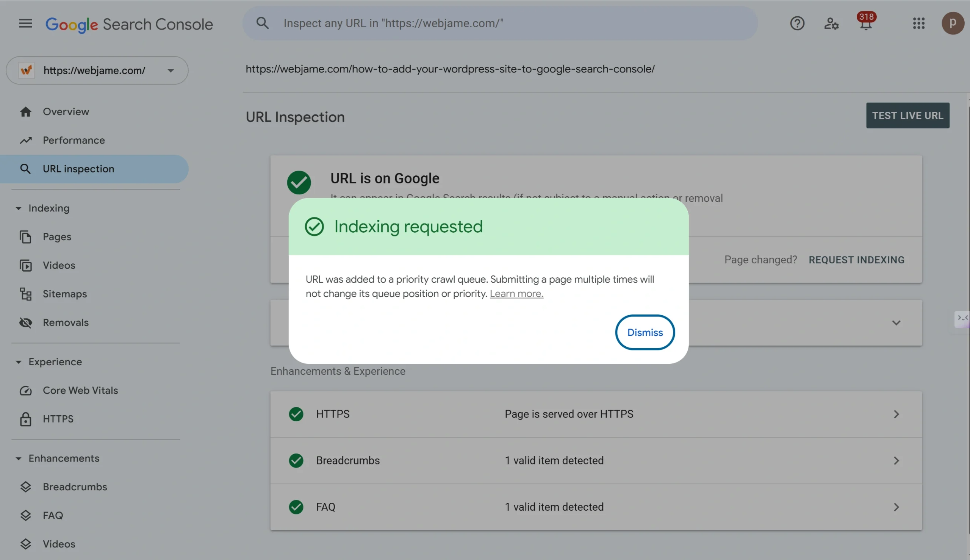Click the Core Web Vitals gauge icon
Image resolution: width=970 pixels, height=560 pixels.
25,390
